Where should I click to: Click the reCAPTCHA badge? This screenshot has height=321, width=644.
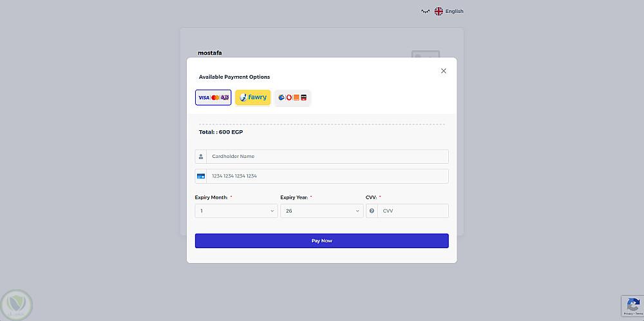pos(632,306)
